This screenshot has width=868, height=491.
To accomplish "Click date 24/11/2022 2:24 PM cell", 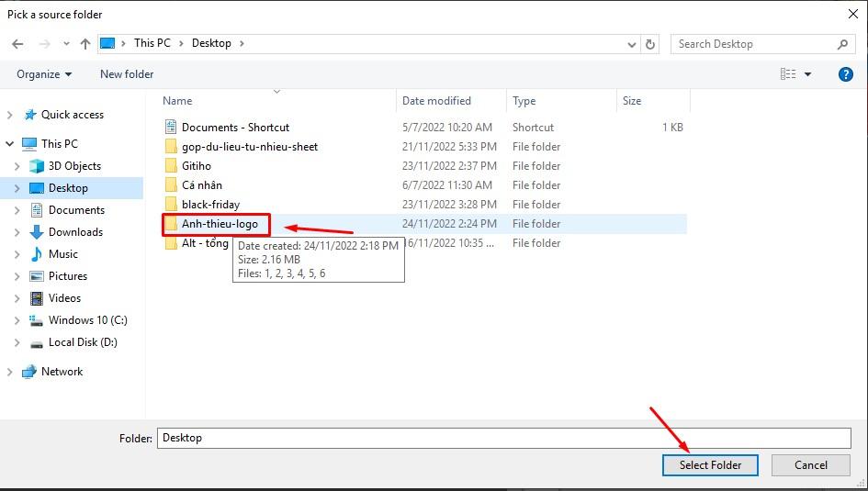I will pos(449,224).
